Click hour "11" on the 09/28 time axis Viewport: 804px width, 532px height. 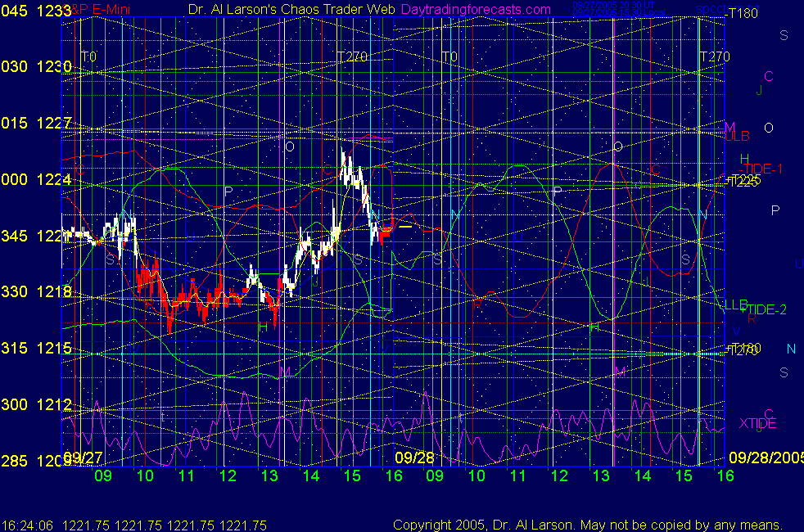click(518, 476)
